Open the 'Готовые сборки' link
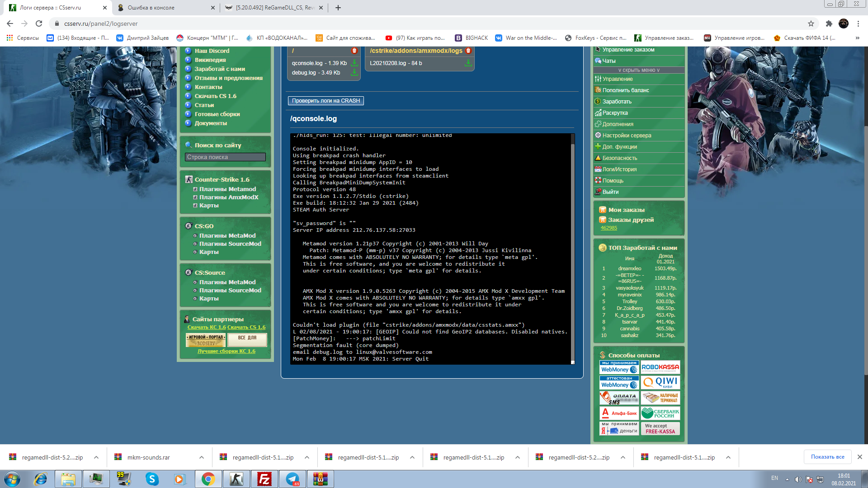Screen dimensions: 868x488 click(217, 114)
